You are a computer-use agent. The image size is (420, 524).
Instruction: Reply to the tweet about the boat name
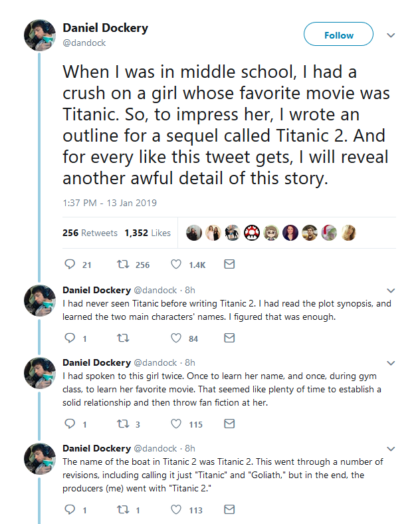71,510
